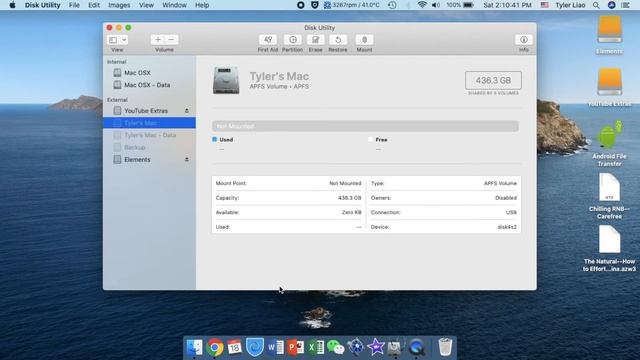640x360 pixels.
Task: Open the Disk Utility app menu
Action: click(x=42, y=5)
